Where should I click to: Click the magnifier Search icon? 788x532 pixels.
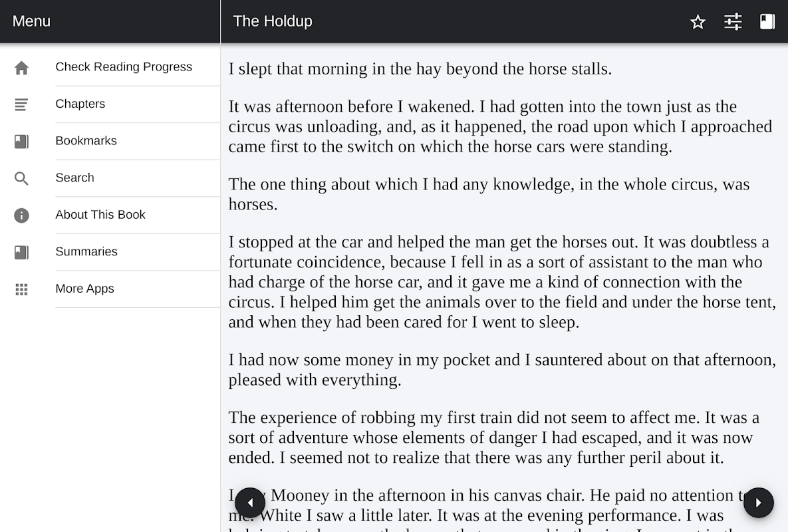coord(21,178)
